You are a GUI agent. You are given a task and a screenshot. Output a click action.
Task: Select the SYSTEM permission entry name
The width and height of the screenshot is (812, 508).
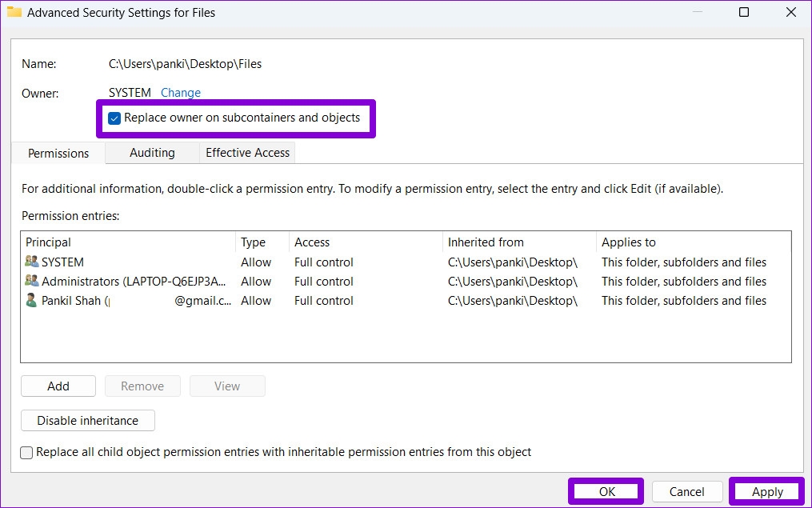pyautogui.click(x=62, y=262)
